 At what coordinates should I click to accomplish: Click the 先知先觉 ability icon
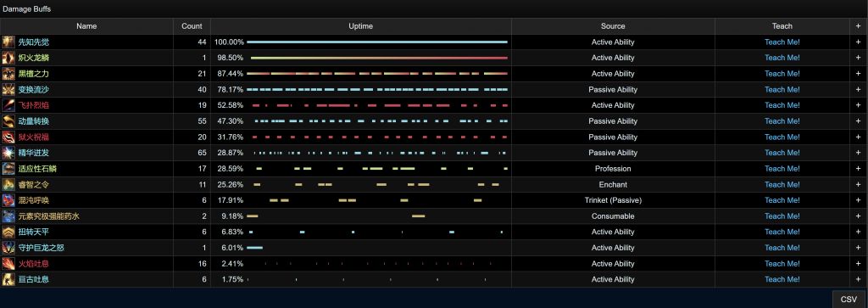8,42
